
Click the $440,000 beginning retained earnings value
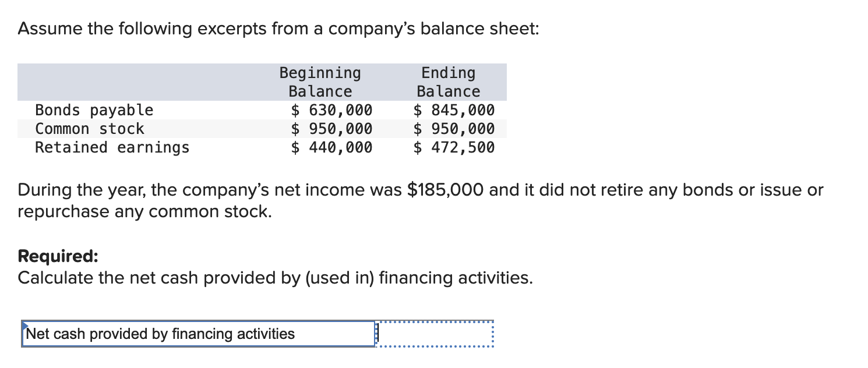tap(332, 147)
